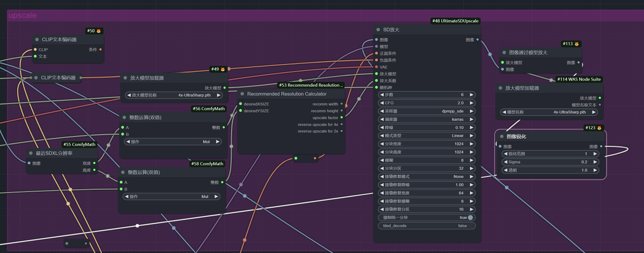Click the 图像 output socket on 图像锐化

click(601, 146)
